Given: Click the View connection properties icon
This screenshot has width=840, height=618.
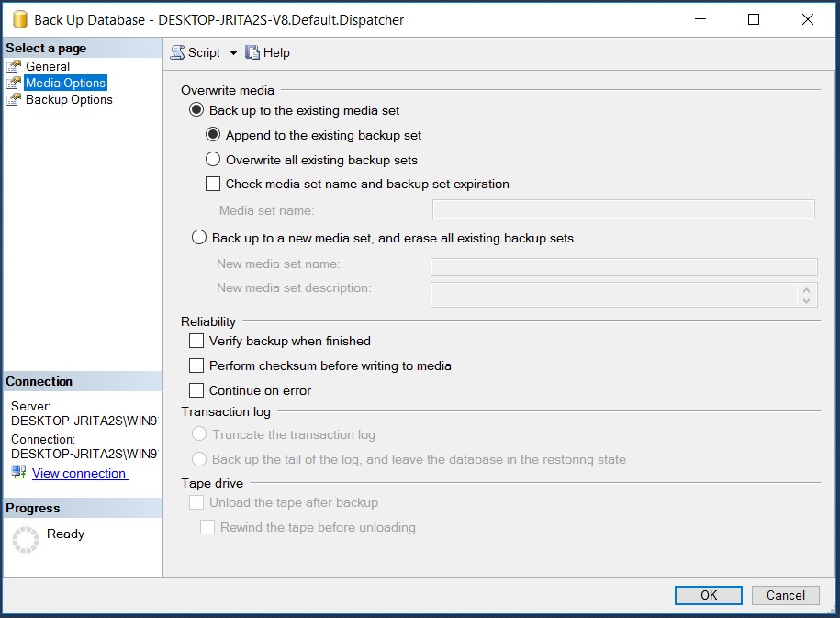Looking at the screenshot, I should pos(18,472).
